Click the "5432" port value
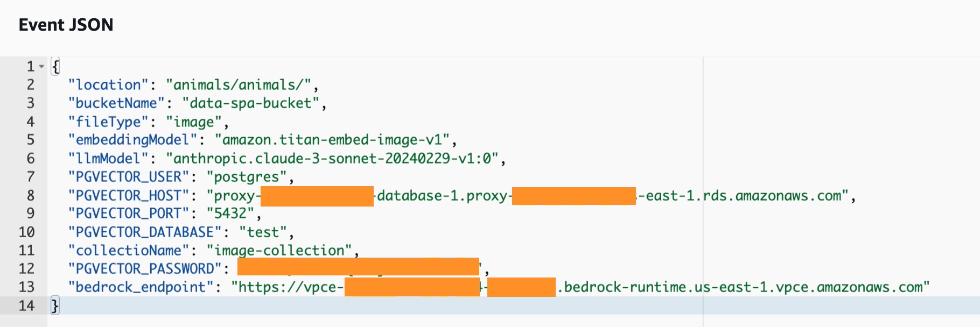 [230, 214]
